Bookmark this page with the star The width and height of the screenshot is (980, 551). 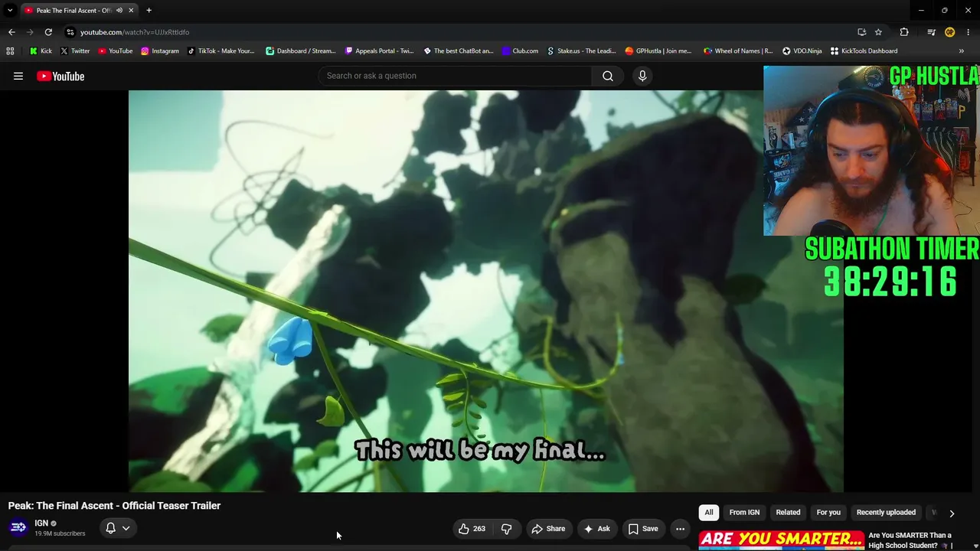coord(878,32)
